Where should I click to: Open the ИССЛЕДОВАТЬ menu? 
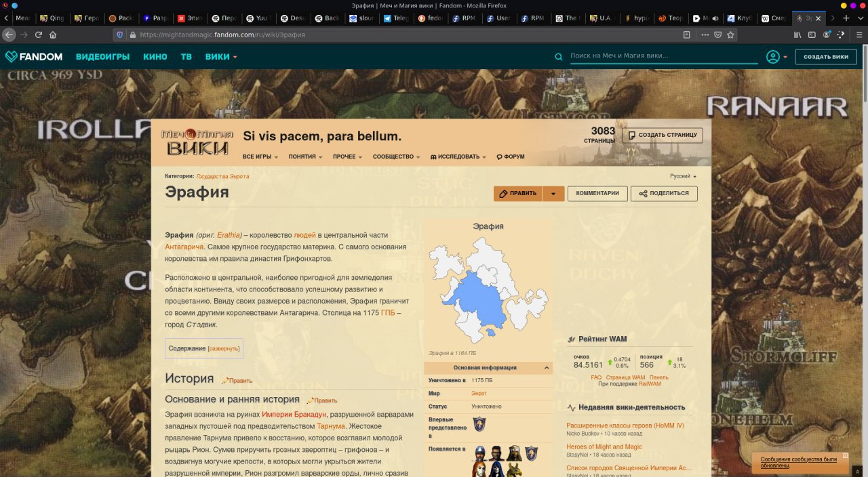pos(458,157)
